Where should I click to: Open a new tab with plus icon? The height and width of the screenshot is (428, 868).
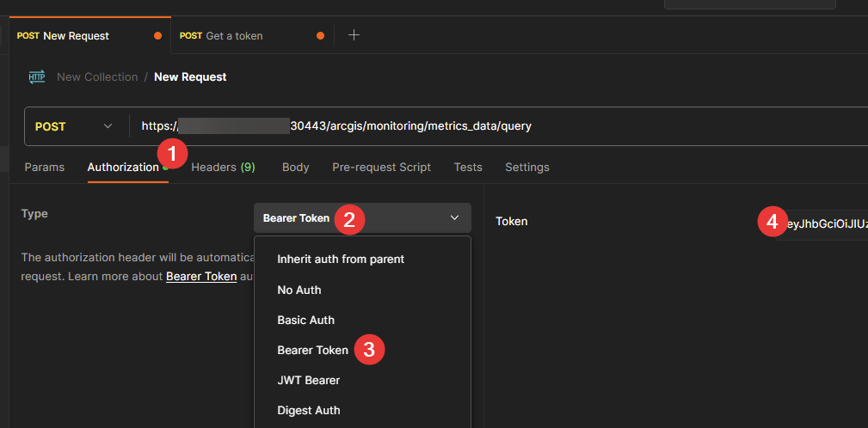pyautogui.click(x=354, y=35)
